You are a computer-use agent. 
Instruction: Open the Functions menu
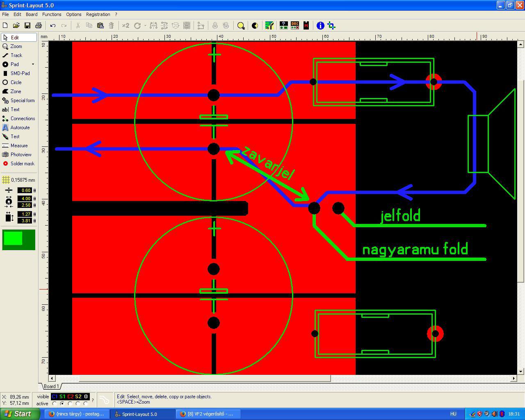click(x=52, y=14)
